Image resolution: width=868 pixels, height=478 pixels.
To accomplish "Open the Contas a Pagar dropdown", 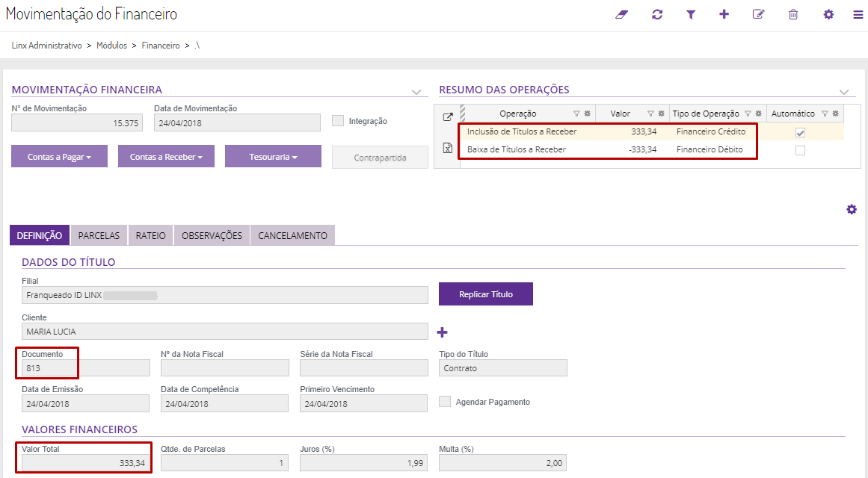I will click(x=59, y=157).
